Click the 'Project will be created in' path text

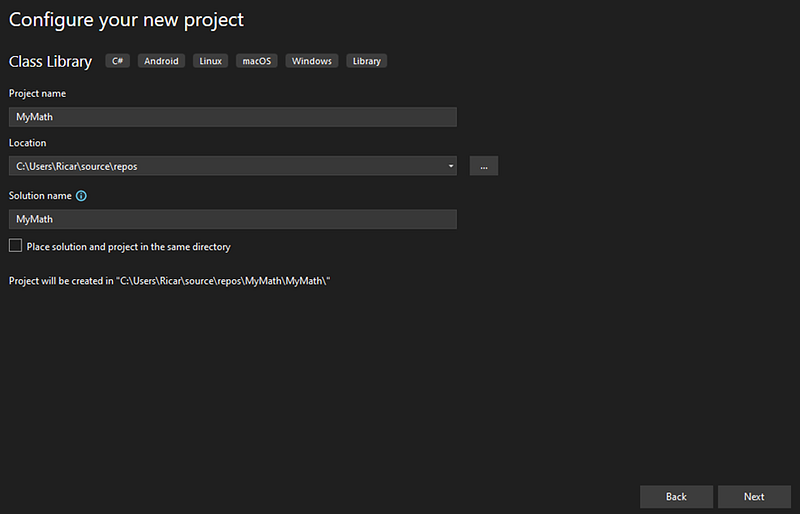[169, 281]
